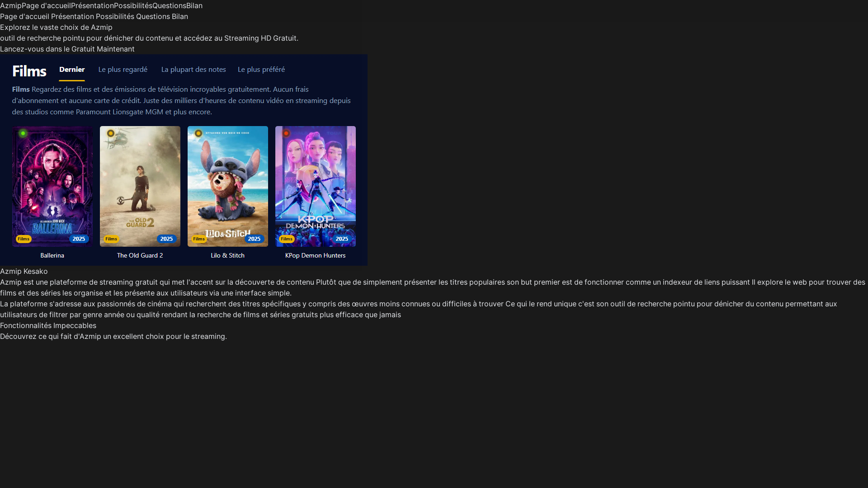Click the large Films heading
Image resolution: width=868 pixels, height=488 pixels.
pyautogui.click(x=29, y=71)
